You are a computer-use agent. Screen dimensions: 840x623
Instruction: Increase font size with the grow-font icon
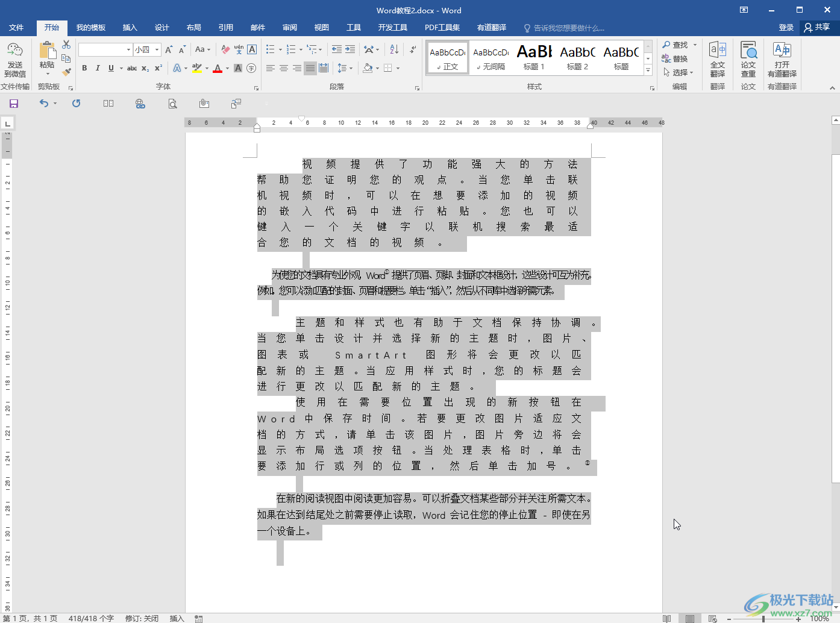pyautogui.click(x=169, y=49)
